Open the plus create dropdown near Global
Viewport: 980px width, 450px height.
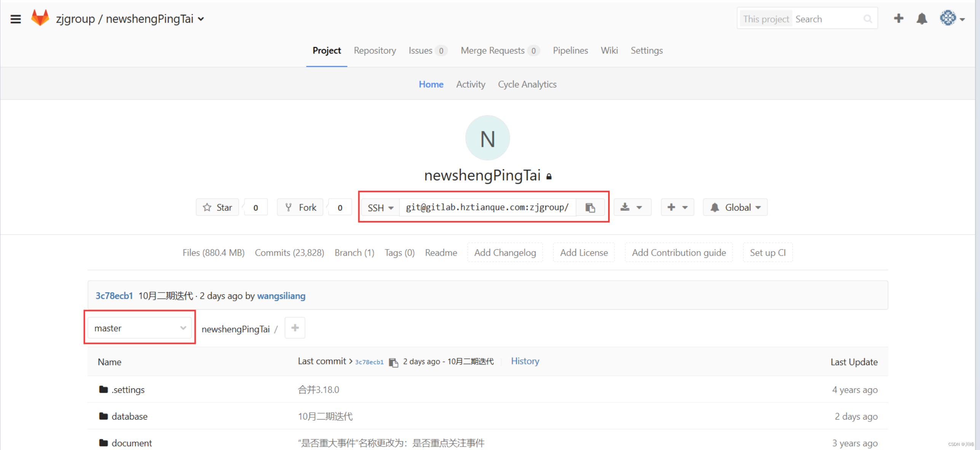coord(677,207)
